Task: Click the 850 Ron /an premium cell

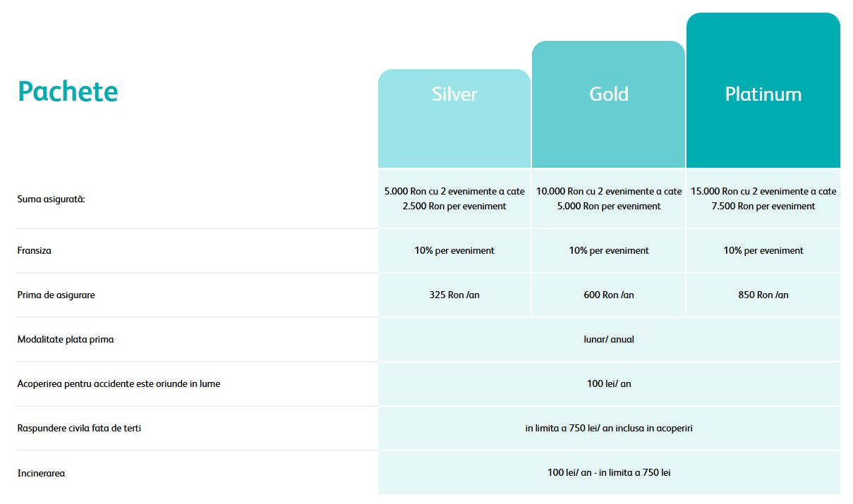Action: (763, 295)
